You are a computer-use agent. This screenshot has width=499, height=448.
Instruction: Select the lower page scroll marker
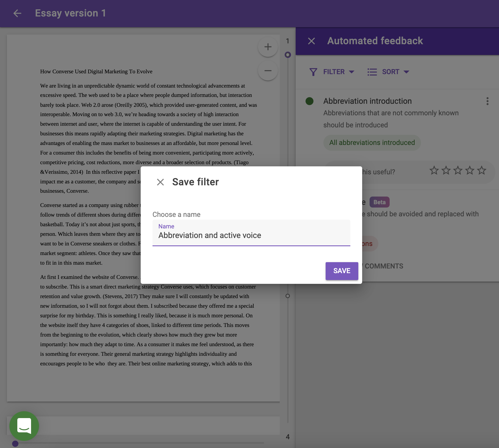(288, 296)
